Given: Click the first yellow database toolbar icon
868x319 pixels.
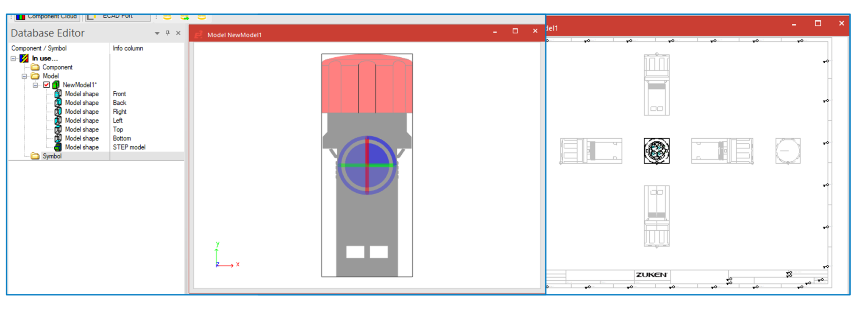Looking at the screenshot, I should pyautogui.click(x=167, y=17).
